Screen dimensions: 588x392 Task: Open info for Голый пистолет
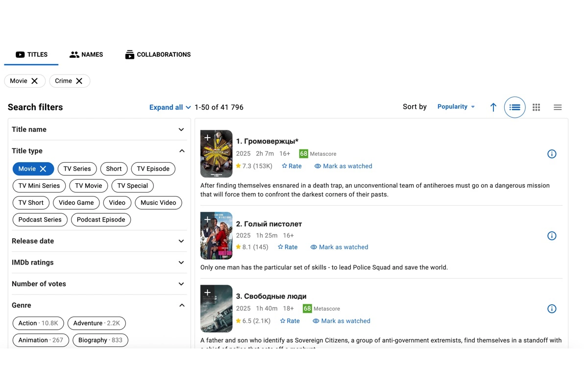(552, 236)
